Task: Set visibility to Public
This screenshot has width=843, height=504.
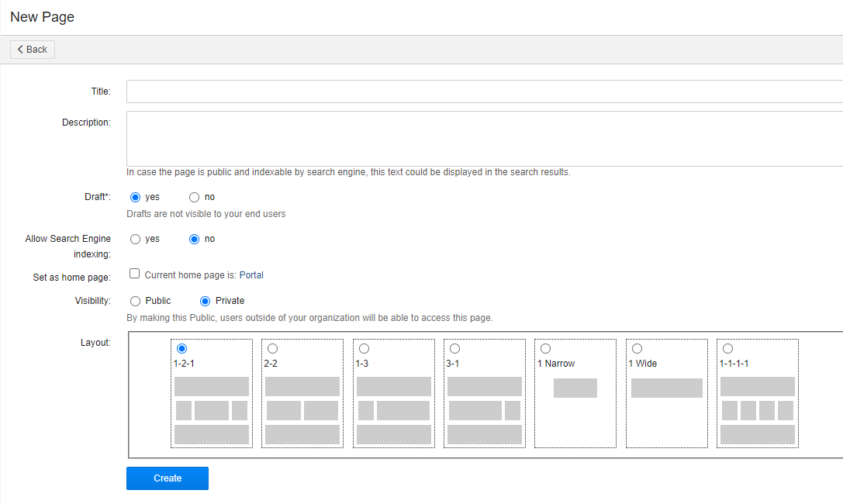Action: tap(136, 302)
